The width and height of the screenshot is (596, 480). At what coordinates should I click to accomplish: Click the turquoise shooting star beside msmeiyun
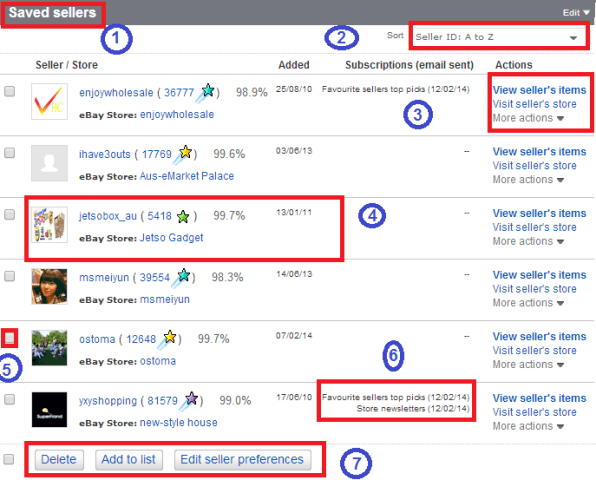click(181, 277)
